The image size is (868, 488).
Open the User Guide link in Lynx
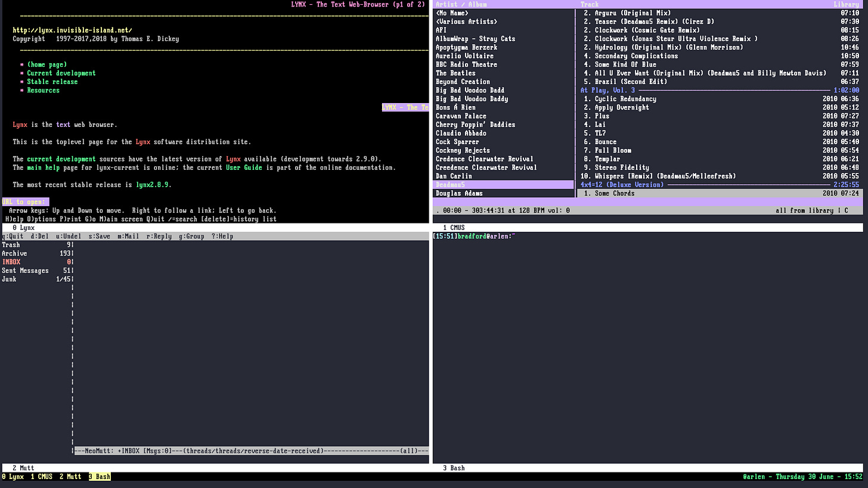pyautogui.click(x=244, y=167)
